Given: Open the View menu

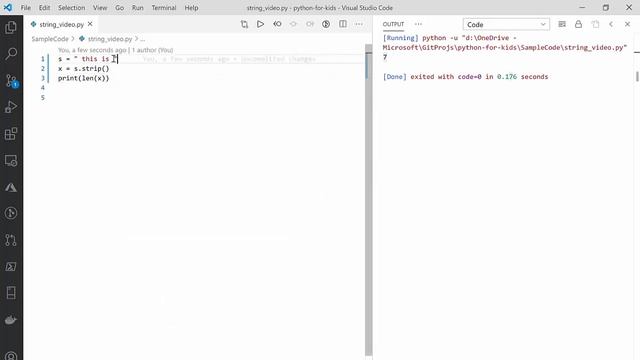Looking at the screenshot, I should [x=100, y=8].
